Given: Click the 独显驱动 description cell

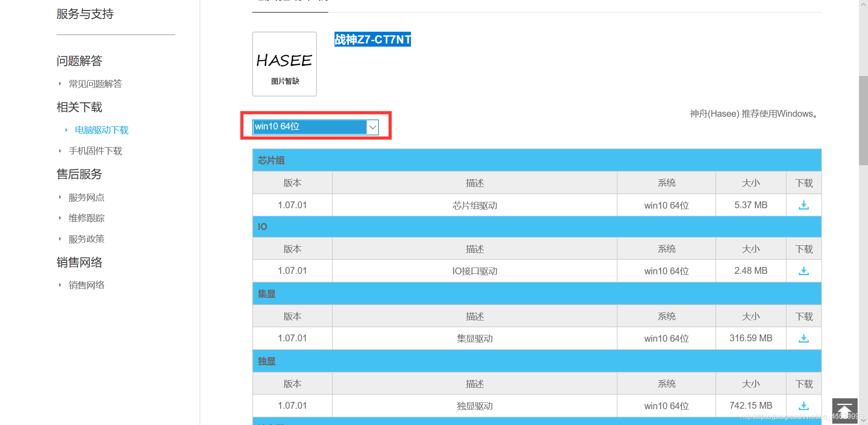Looking at the screenshot, I should pyautogui.click(x=475, y=406).
